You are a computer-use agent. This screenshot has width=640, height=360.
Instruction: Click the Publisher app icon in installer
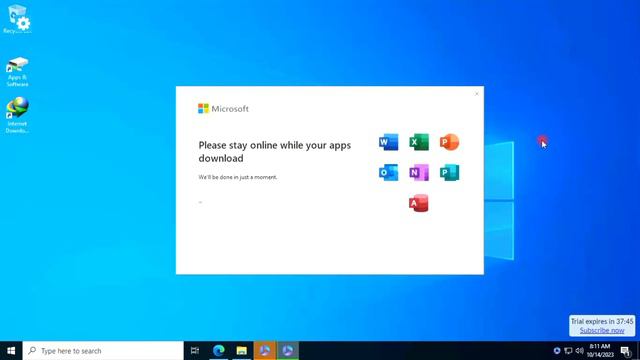pos(449,172)
